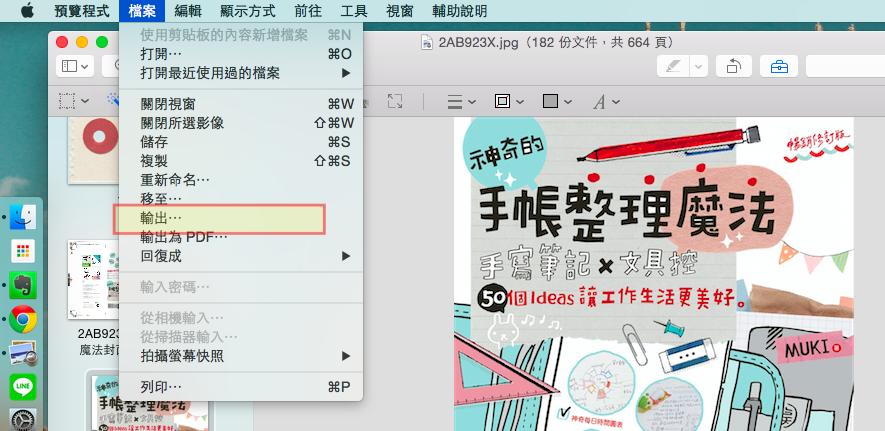Expand the border color dropdown arrow
Viewport: 885px width, 431px height.
520,102
